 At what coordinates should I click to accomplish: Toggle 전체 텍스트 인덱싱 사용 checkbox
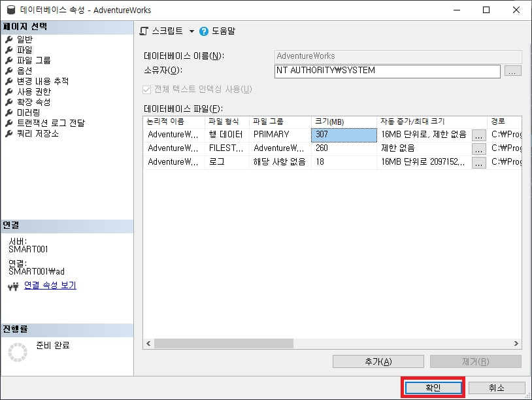[x=146, y=90]
